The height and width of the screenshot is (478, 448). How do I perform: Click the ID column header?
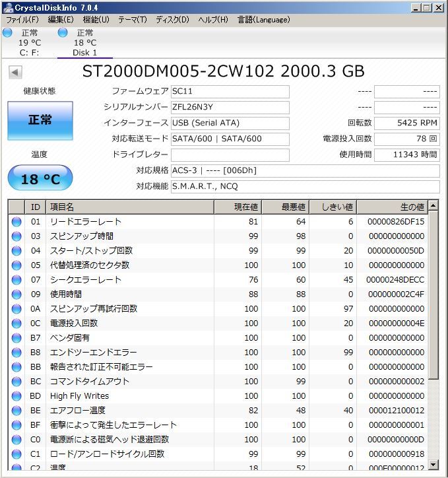[36, 207]
